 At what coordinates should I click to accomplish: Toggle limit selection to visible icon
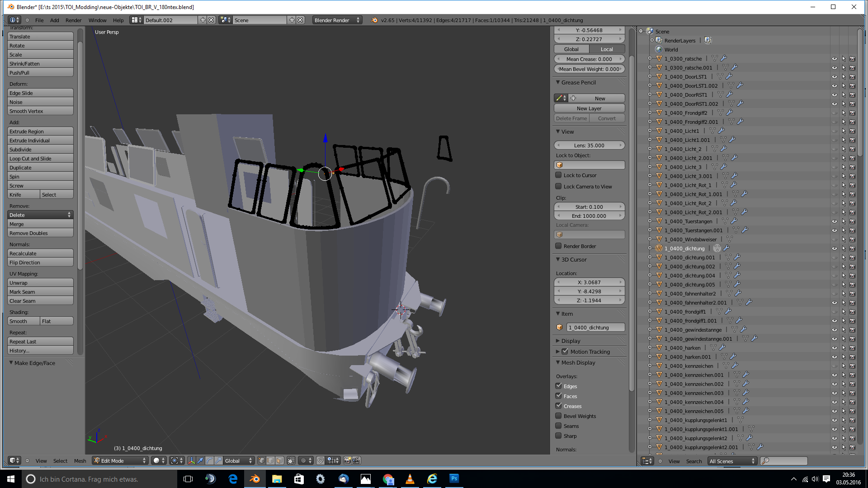pyautogui.click(x=291, y=460)
